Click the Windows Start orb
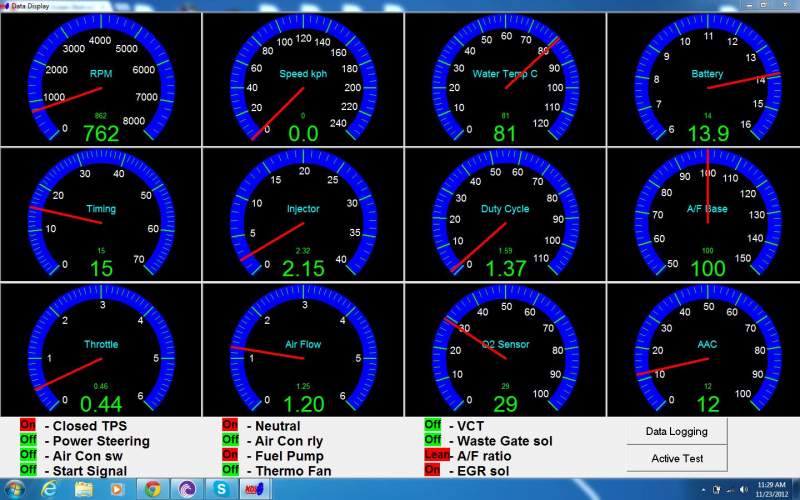Image resolution: width=800 pixels, height=500 pixels. [x=14, y=489]
